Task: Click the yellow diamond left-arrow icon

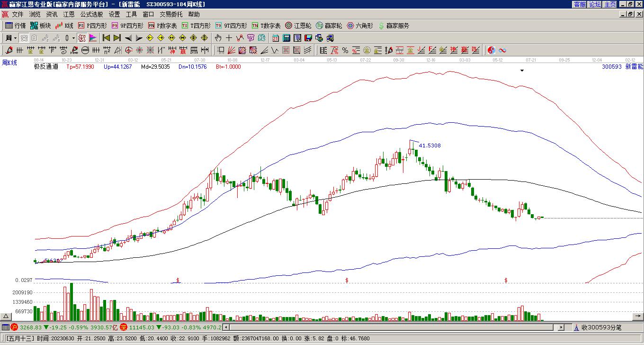Action: pyautogui.click(x=150, y=38)
